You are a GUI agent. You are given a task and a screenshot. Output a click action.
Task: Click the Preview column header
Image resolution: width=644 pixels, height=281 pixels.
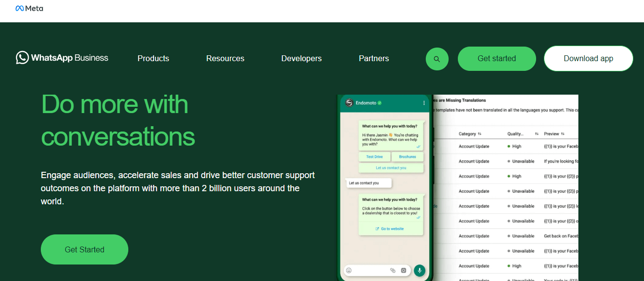(x=552, y=133)
